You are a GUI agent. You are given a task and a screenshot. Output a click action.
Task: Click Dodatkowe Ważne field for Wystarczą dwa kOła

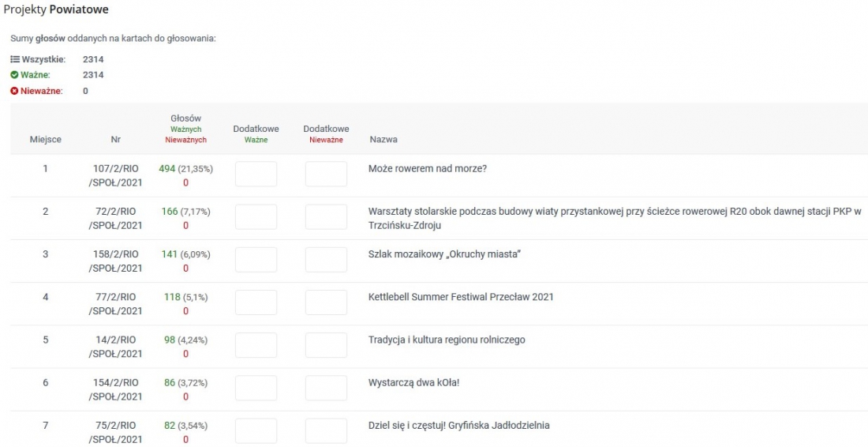256,388
